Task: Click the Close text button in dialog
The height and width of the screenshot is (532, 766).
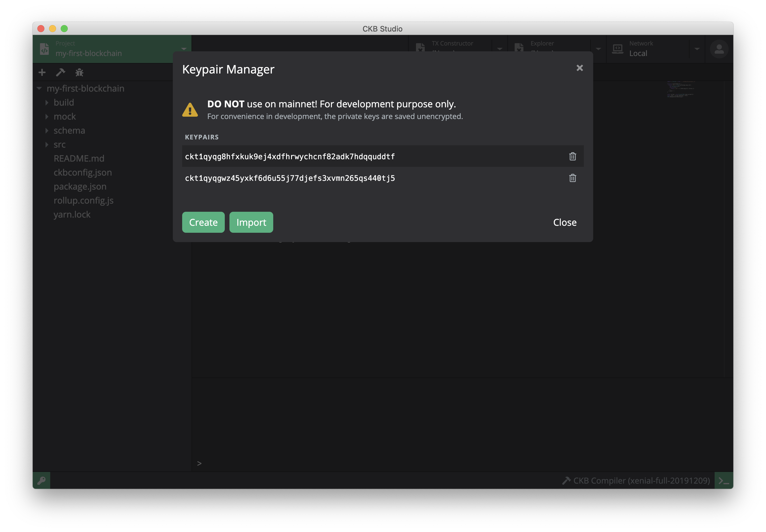Action: pyautogui.click(x=565, y=222)
